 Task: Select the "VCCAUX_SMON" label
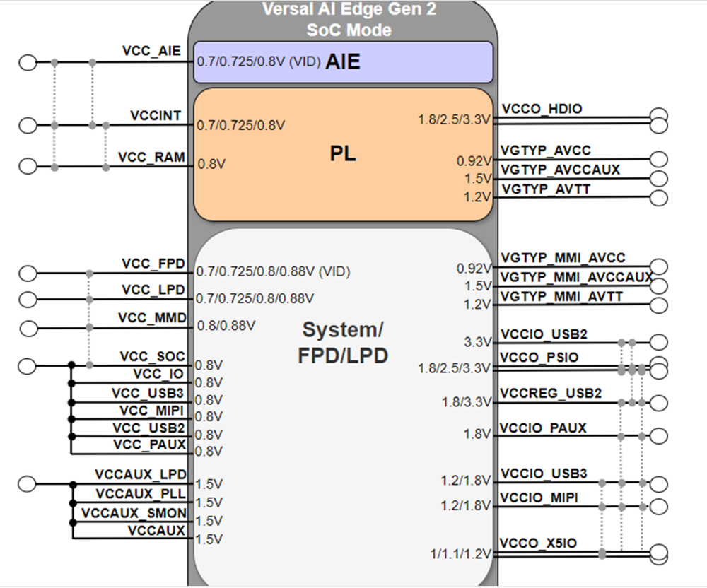[x=134, y=513]
